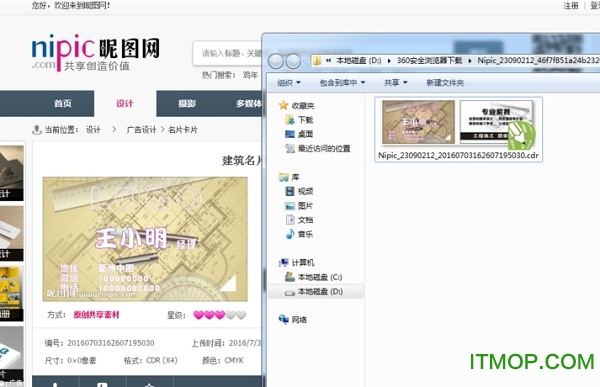Click the 库 library icon
Viewport: 600px width, 387px height.
point(284,177)
